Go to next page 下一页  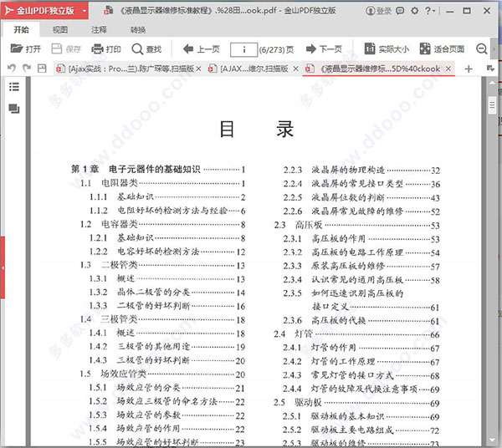tap(325, 49)
